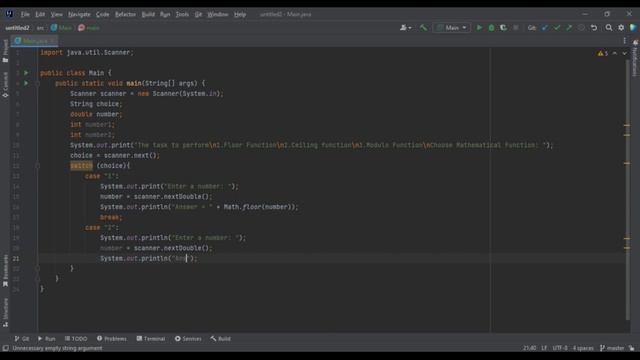This screenshot has height=360, width=640.
Task: Open the Structure tool window sidebar button
Action: tap(5, 313)
